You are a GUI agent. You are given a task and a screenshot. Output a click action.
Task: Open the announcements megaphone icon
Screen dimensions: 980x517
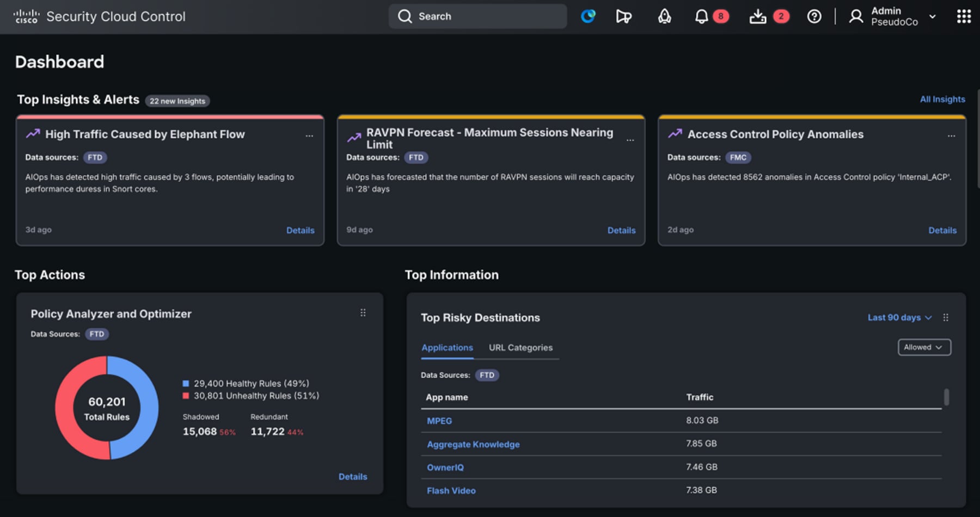pos(623,16)
